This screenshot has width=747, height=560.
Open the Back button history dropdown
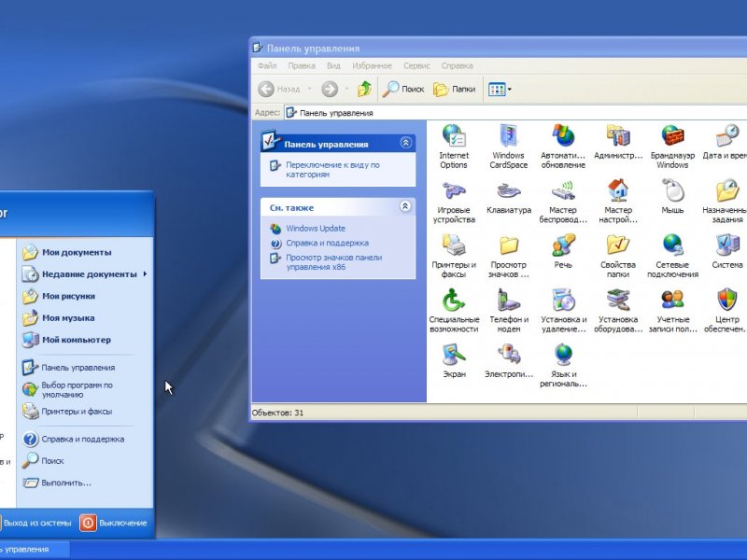[310, 89]
